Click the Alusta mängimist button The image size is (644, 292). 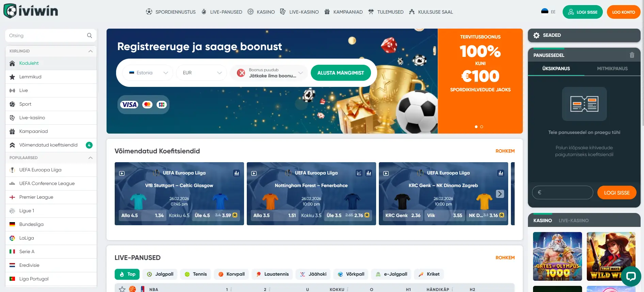341,73
